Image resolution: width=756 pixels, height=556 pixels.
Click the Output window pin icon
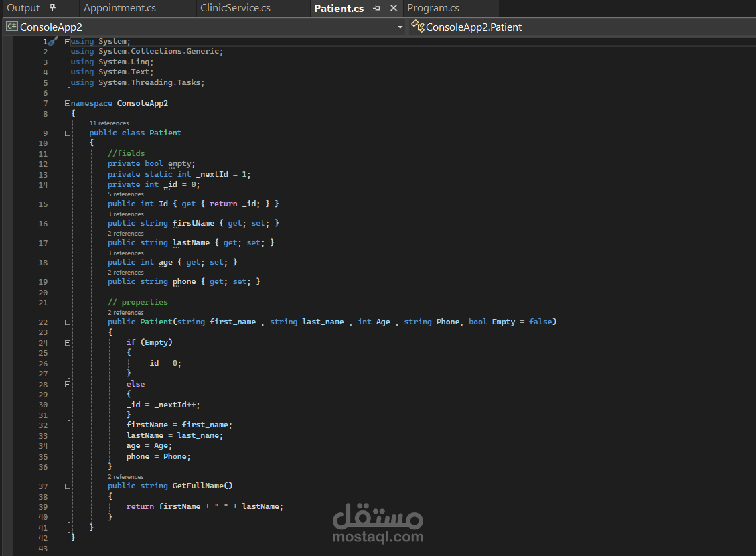[52, 8]
